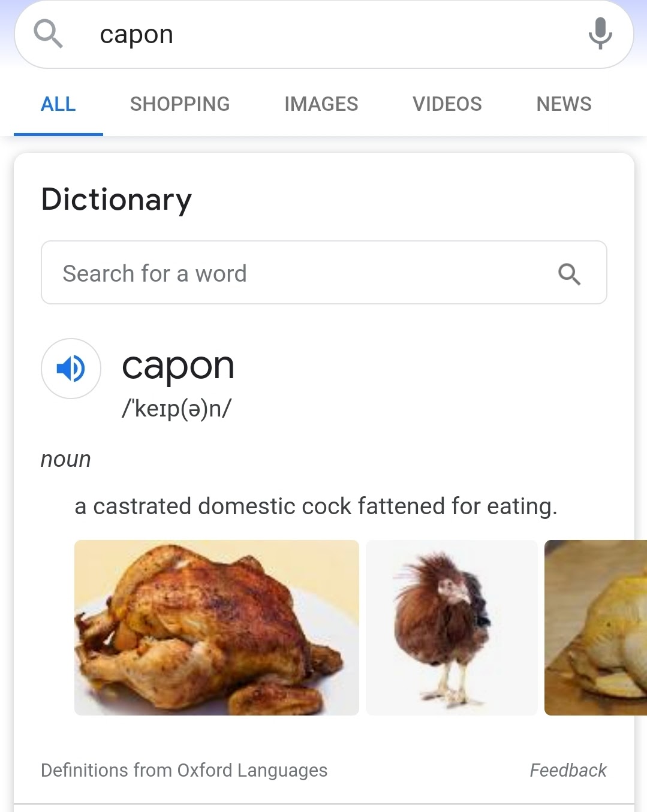Open the live brown chicken thumbnail
647x812 pixels.
click(452, 627)
